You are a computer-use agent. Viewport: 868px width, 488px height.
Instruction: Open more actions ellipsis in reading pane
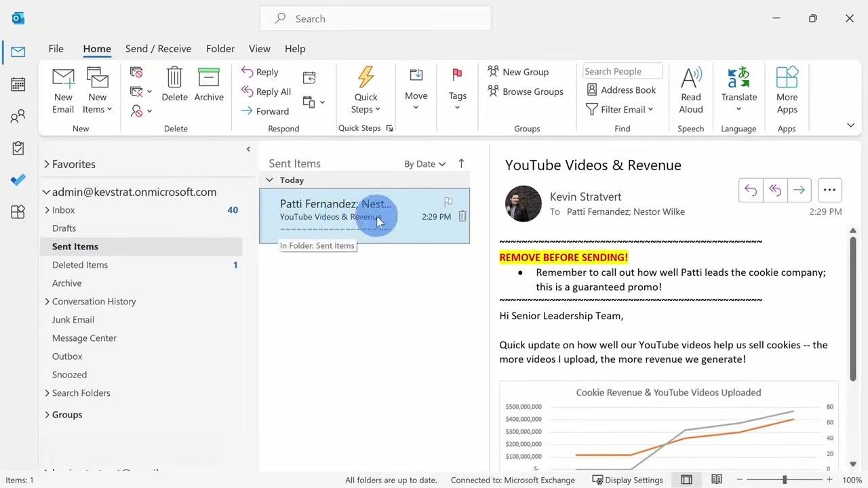coord(829,190)
